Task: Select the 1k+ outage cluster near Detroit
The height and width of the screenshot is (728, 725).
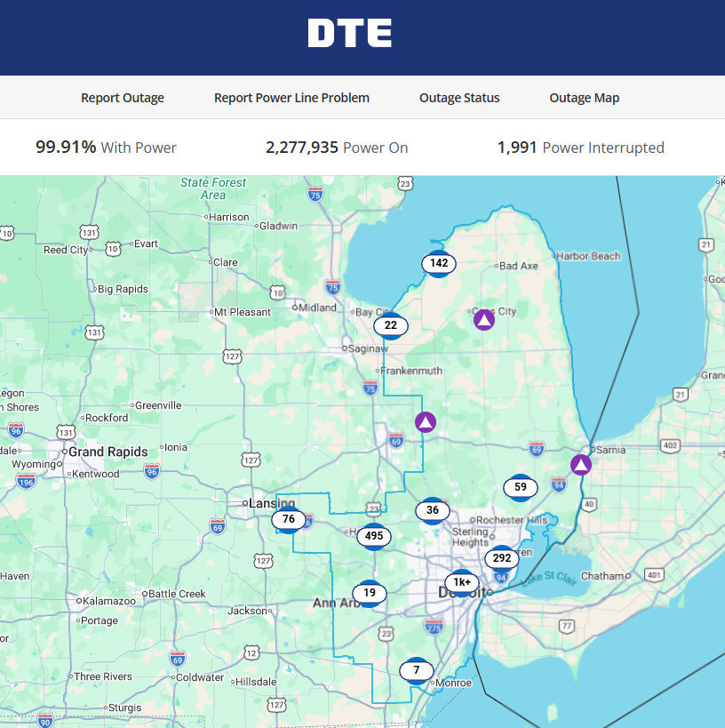Action: (x=462, y=582)
